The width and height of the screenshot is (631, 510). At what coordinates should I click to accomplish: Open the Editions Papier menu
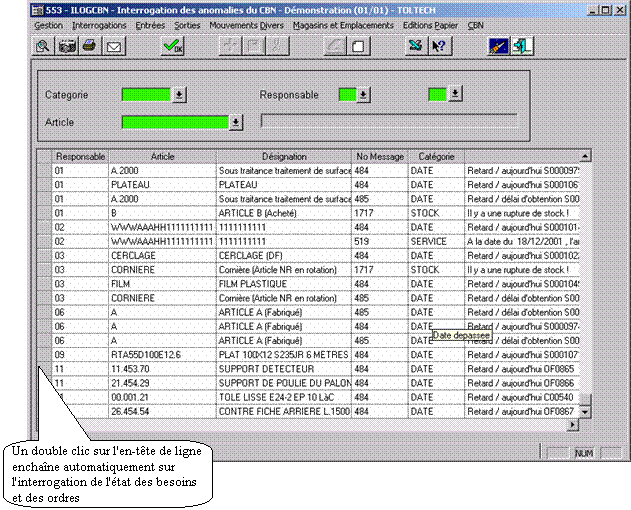coord(431,25)
